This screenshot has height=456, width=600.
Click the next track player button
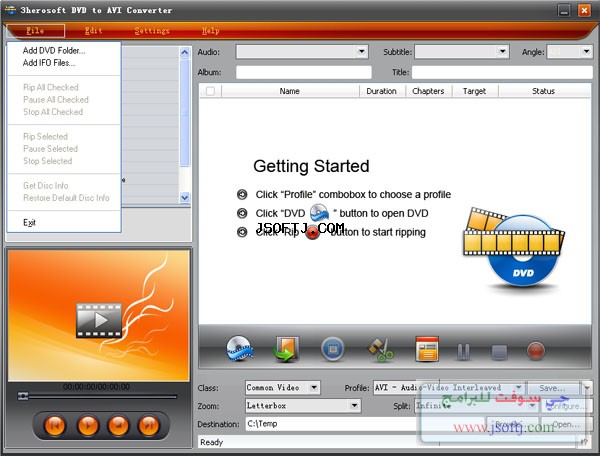click(x=149, y=425)
